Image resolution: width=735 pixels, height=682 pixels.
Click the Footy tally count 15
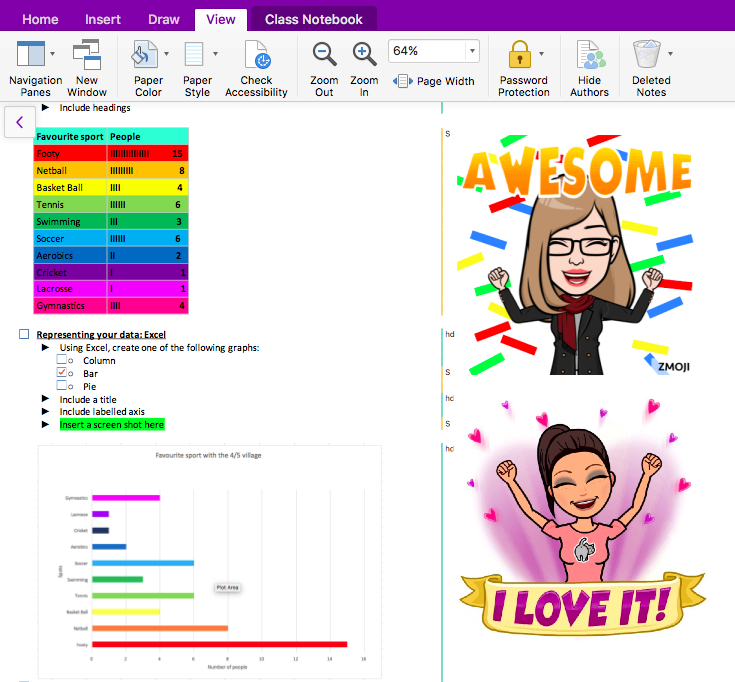click(177, 154)
